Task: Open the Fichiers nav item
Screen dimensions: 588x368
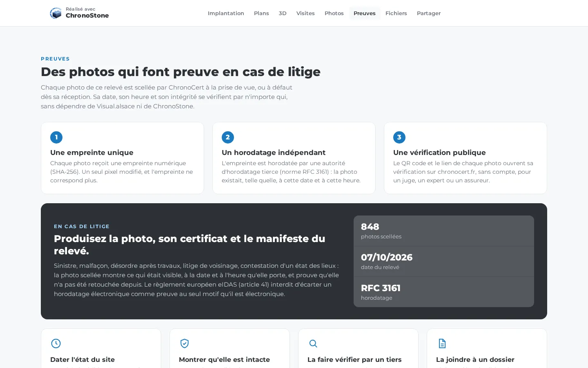Action: pos(396,13)
